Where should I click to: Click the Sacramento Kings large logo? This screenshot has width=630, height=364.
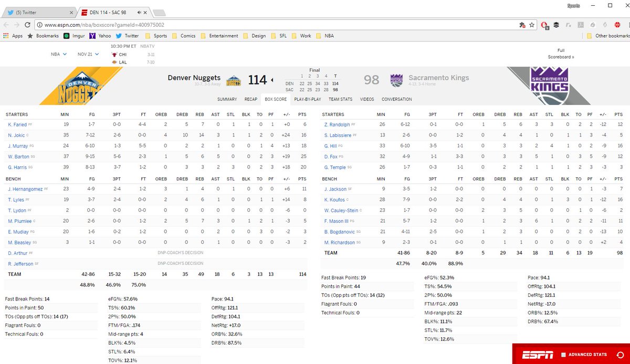550,87
